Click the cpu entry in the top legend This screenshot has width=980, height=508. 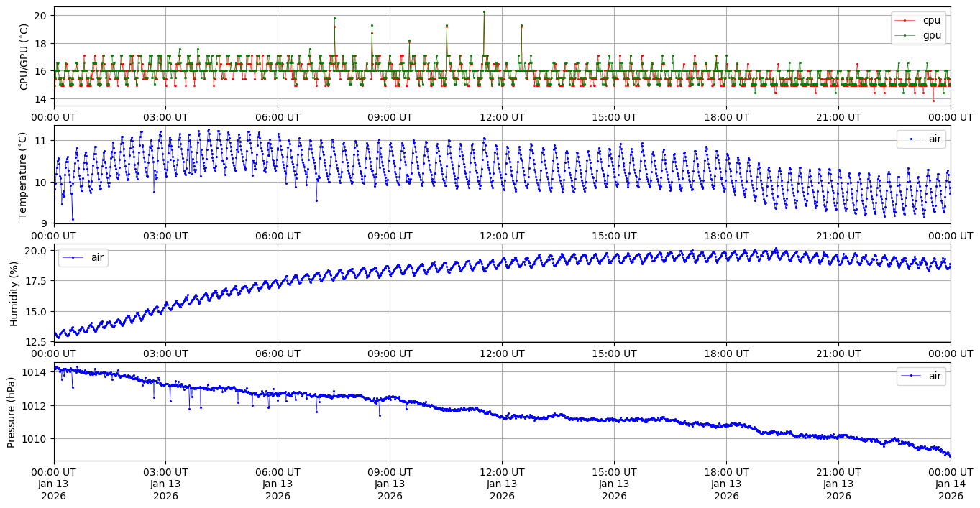tap(931, 20)
